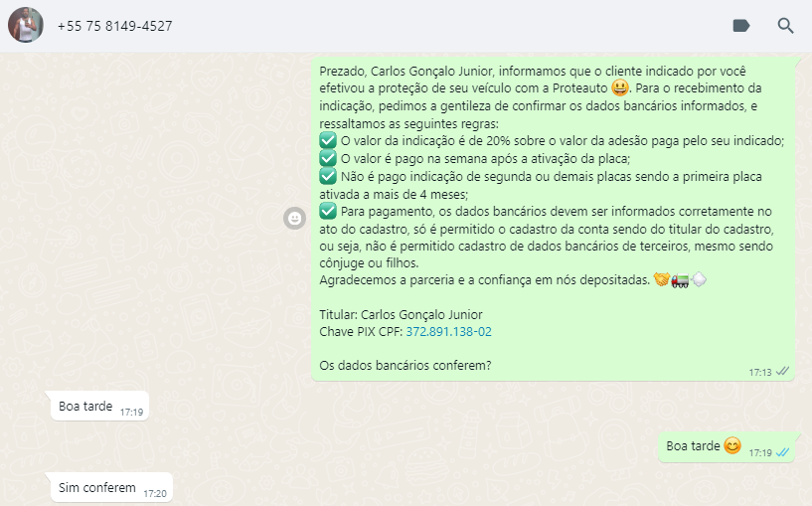Click the smiling emoji in sent Boa tarde
This screenshot has width=812, height=506.
coord(732,445)
